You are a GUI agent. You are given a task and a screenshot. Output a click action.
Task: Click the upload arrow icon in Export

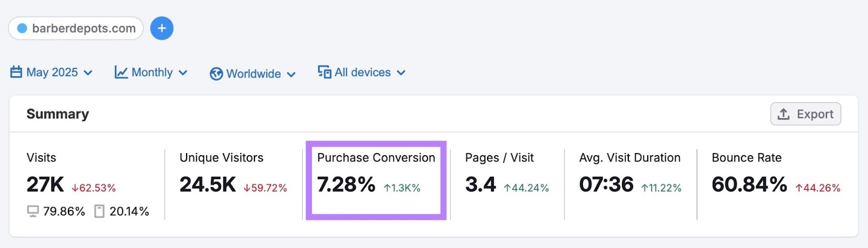(783, 114)
